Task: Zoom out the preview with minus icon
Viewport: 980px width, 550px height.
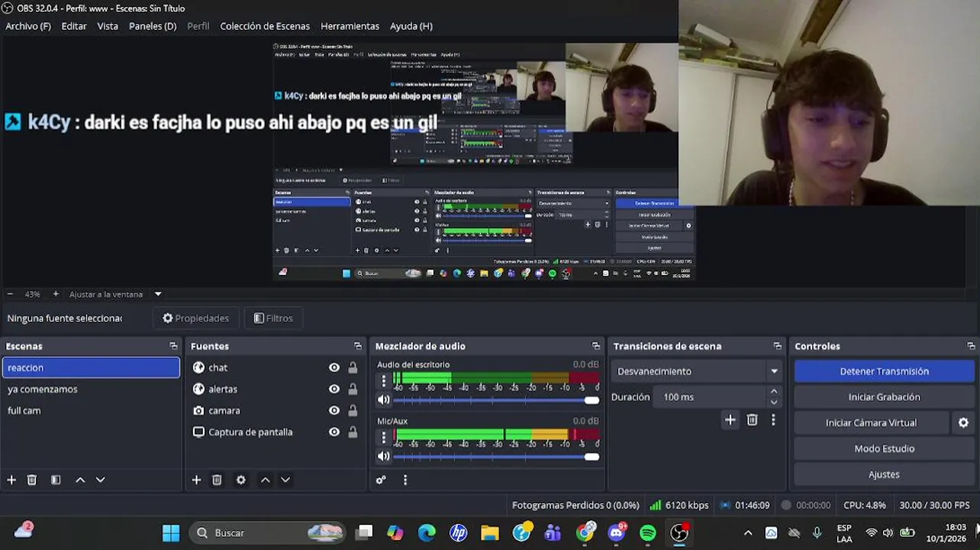Action: pyautogui.click(x=10, y=294)
